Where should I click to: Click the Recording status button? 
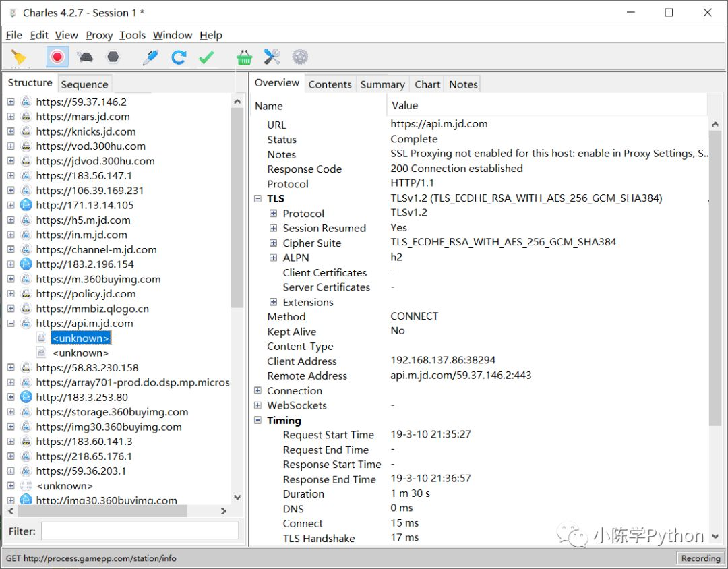(x=700, y=558)
